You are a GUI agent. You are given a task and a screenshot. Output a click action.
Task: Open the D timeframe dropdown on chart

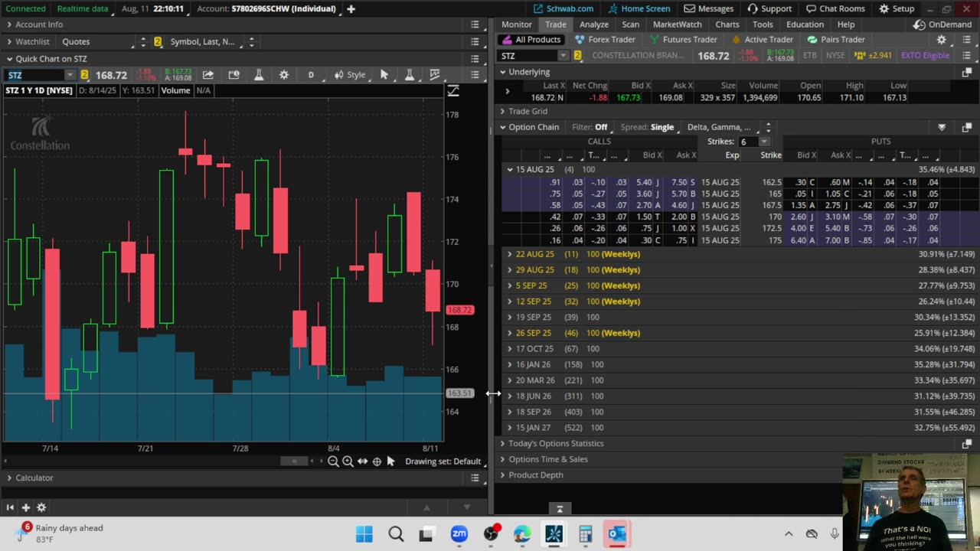[x=311, y=74]
